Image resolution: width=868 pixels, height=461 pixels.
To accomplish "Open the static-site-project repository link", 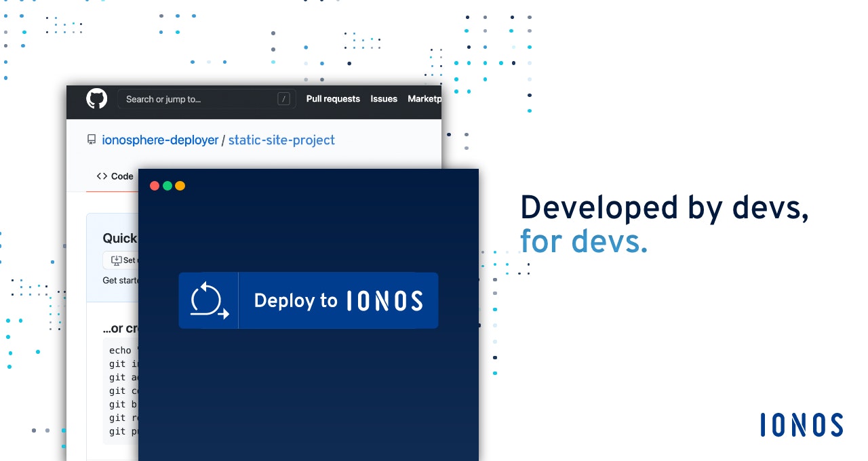I will pos(281,140).
